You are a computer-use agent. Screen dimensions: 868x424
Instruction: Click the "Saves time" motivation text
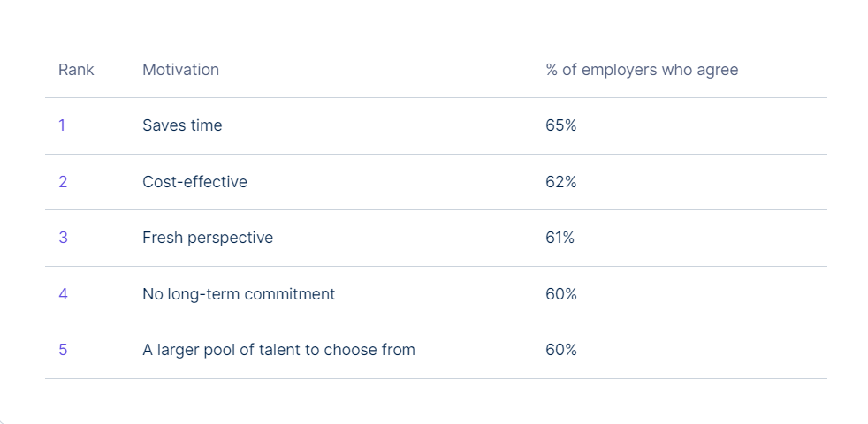click(182, 125)
